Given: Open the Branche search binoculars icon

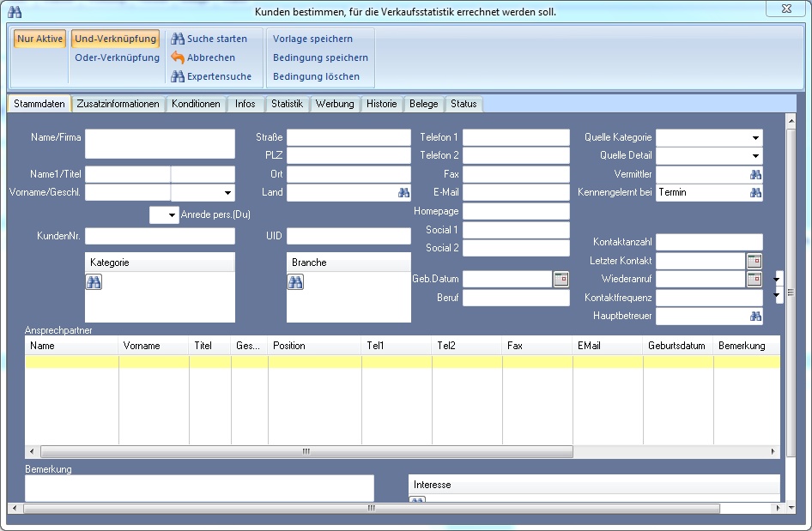Looking at the screenshot, I should click(x=295, y=282).
